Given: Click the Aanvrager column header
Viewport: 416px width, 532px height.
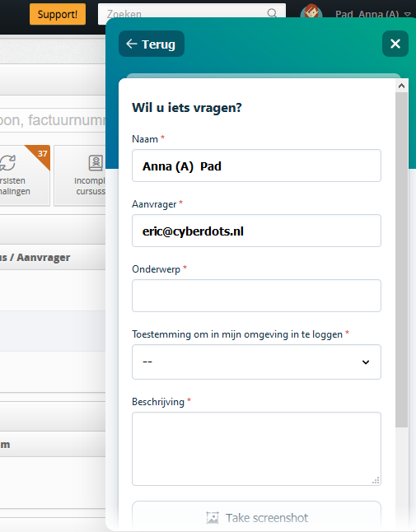Looking at the screenshot, I should point(44,258).
